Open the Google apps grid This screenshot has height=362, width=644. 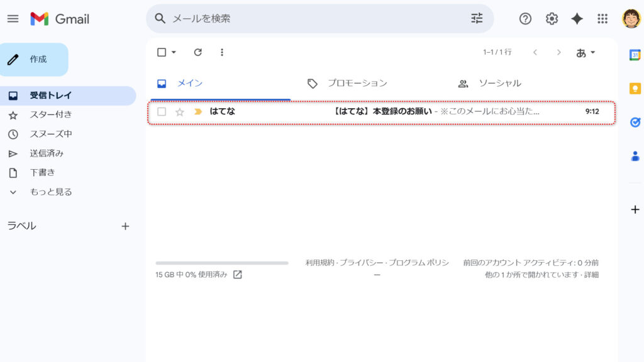(602, 19)
